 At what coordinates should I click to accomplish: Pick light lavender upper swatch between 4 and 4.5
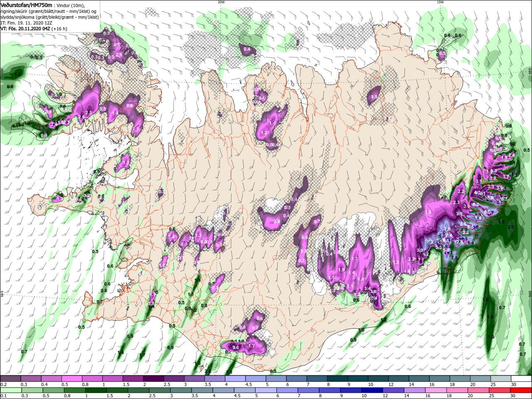236,379
